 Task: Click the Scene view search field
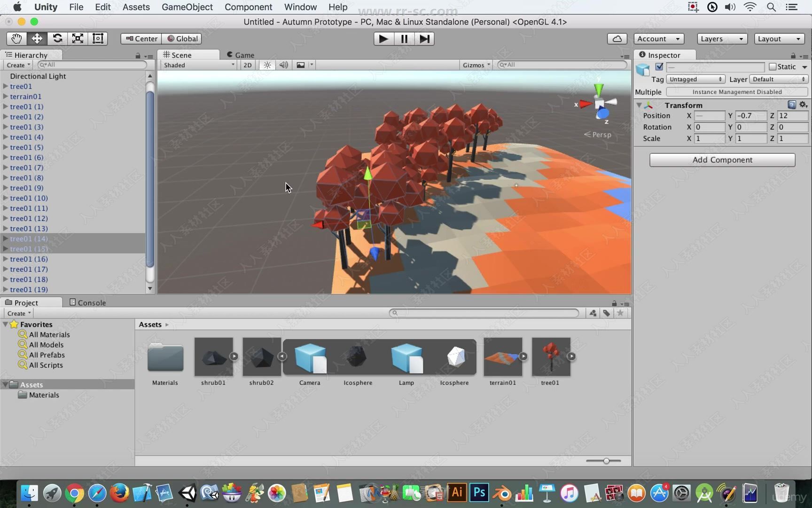[562, 65]
